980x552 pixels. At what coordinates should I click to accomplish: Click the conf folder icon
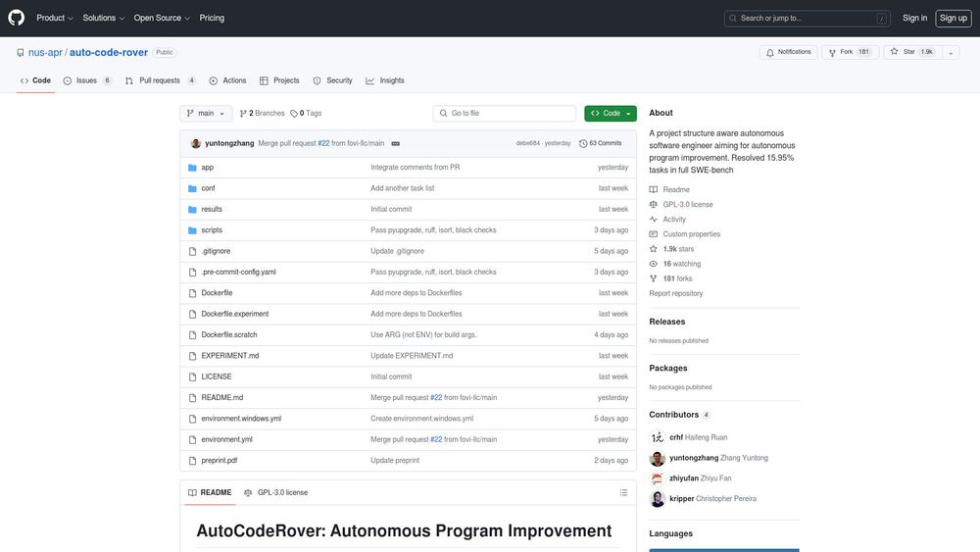(x=192, y=188)
